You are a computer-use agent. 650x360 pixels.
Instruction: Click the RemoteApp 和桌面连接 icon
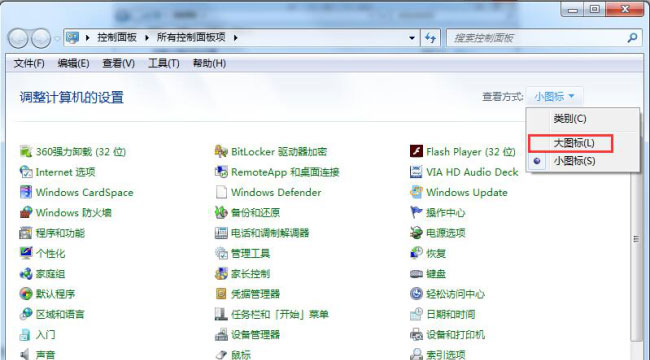[x=221, y=172]
